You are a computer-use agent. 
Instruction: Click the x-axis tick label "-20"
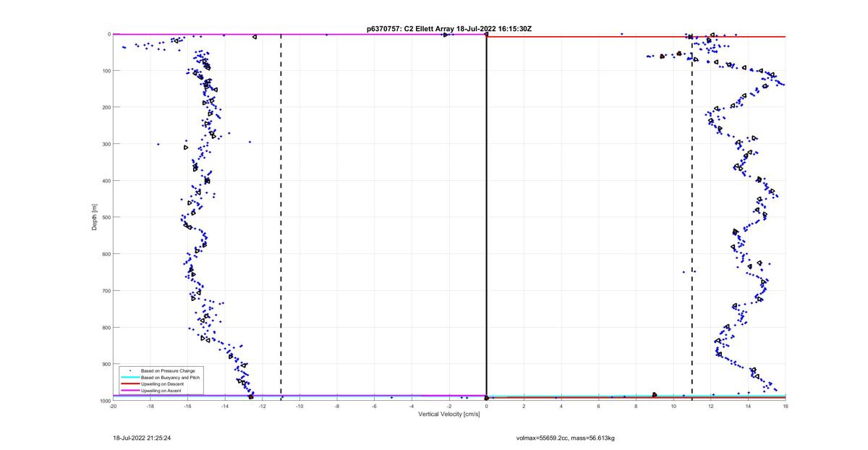(113, 406)
